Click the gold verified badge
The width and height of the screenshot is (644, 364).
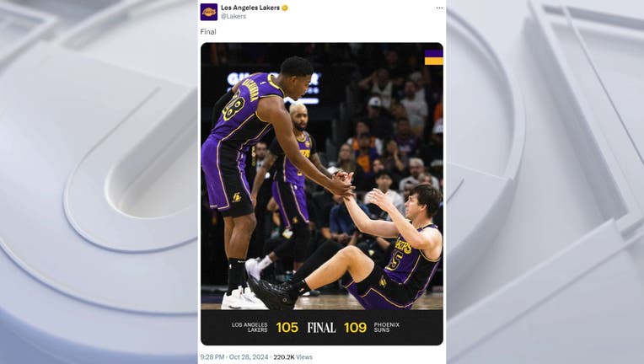285,8
